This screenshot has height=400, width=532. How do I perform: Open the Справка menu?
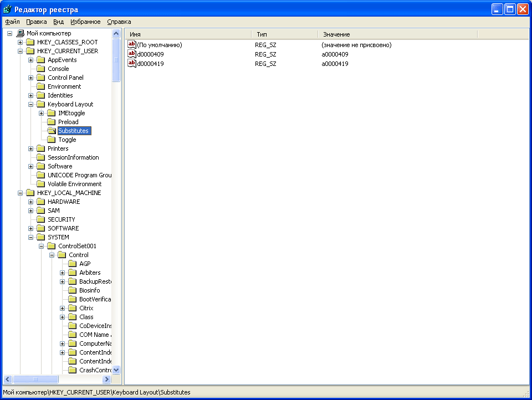[119, 22]
